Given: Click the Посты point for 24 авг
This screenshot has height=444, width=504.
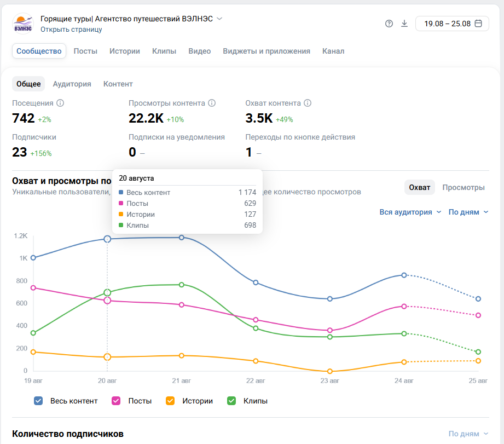Looking at the screenshot, I should point(404,307).
